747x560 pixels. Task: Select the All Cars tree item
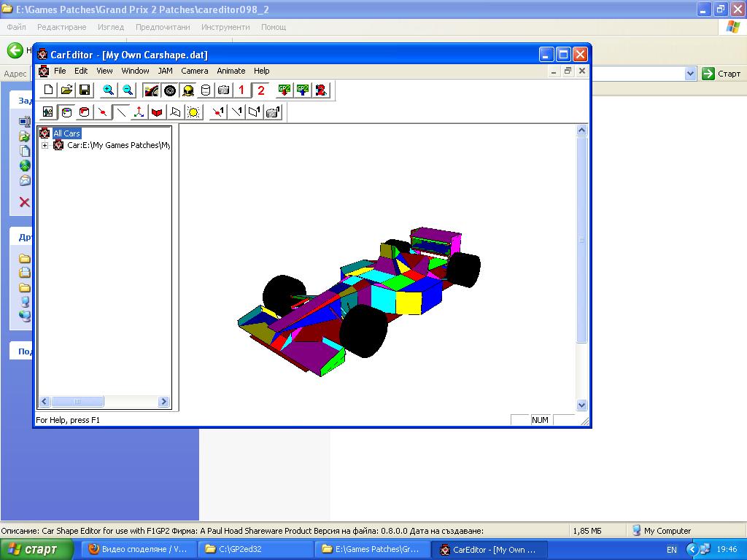click(x=66, y=133)
